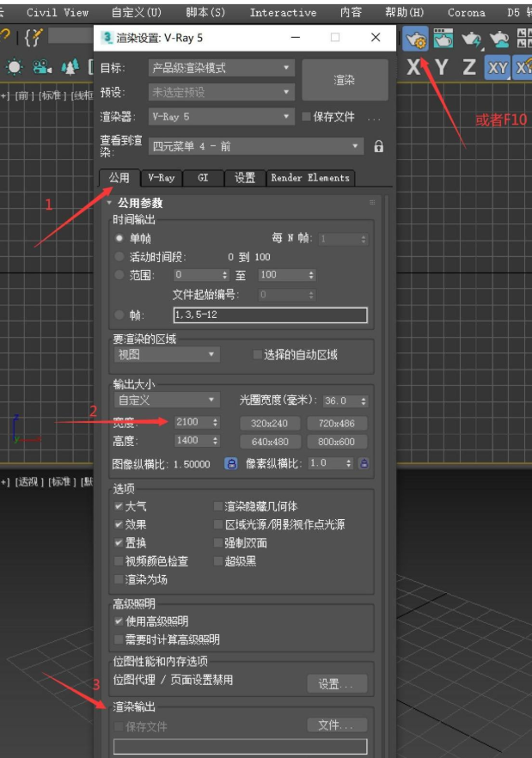Screen dimensions: 532x758
Task: Switch to the Settings tab
Action: (245, 178)
